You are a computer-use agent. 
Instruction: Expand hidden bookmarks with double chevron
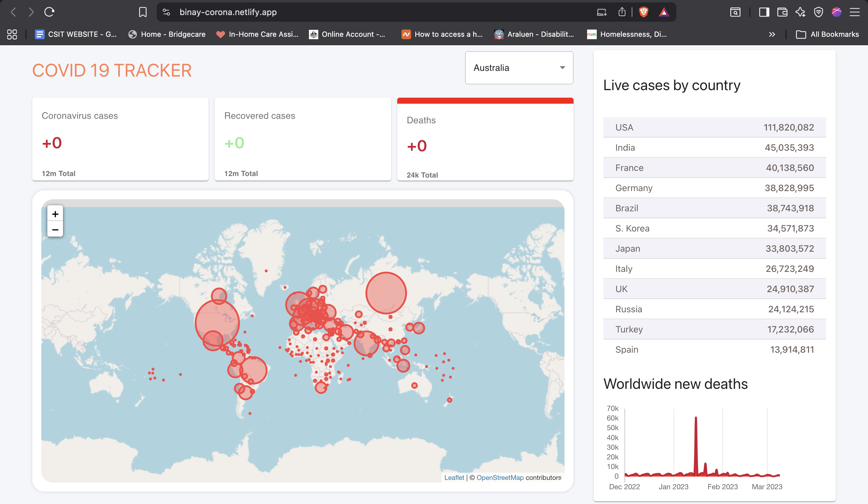[772, 34]
